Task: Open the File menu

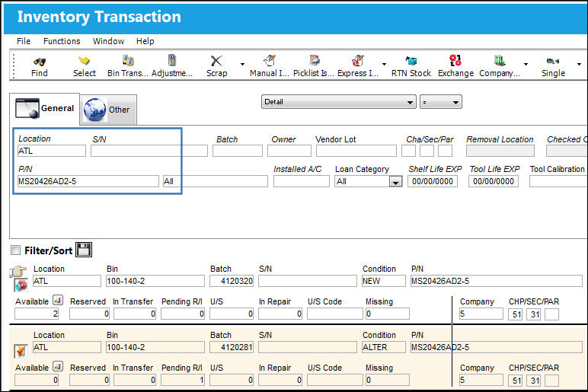Action: [24, 41]
